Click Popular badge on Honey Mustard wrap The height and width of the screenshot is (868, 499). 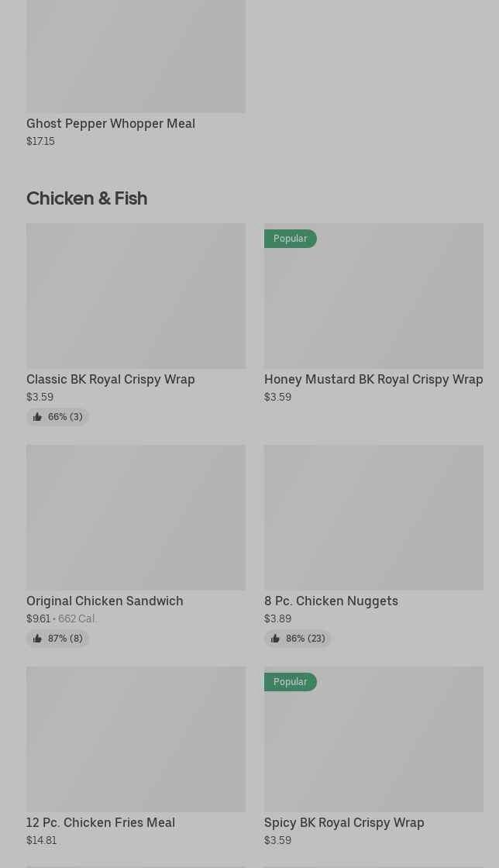pos(291,239)
